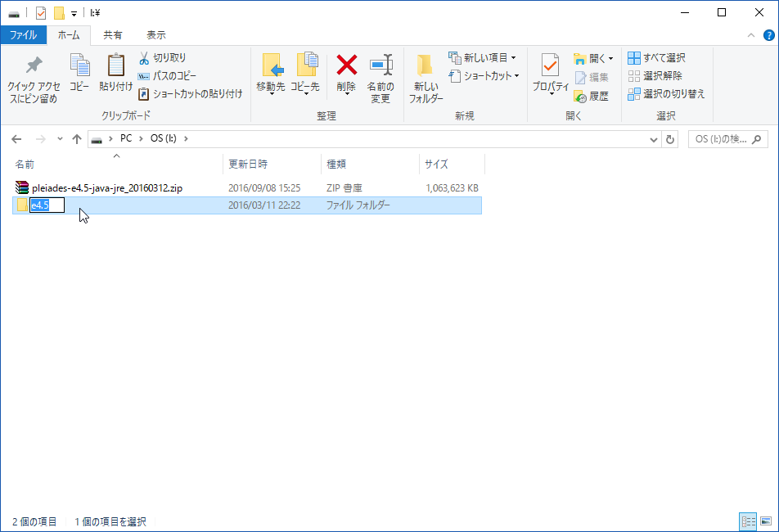Expand ショートカット dropdown in 新規 group
This screenshot has width=779, height=532.
[x=516, y=76]
